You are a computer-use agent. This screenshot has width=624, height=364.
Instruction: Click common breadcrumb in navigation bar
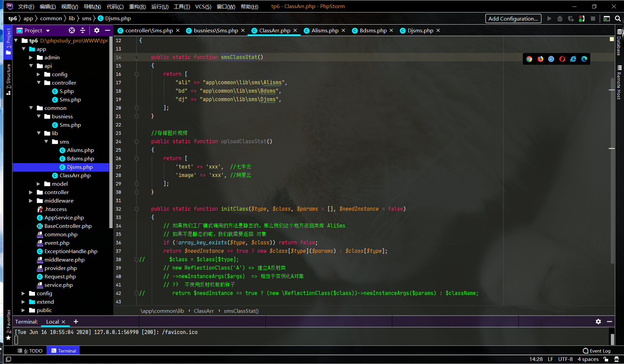[51, 19]
